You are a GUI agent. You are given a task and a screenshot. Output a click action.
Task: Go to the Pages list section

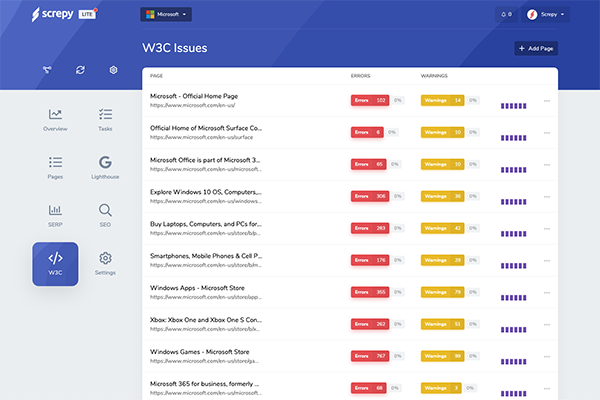(x=55, y=168)
